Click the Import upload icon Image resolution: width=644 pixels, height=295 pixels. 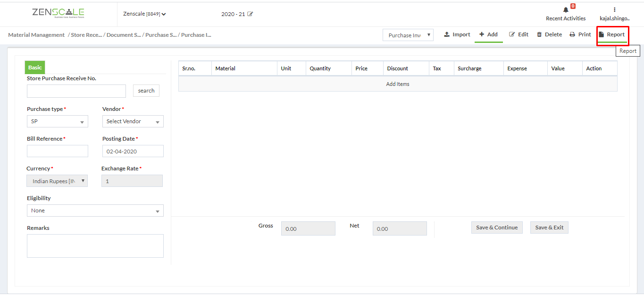tap(447, 34)
